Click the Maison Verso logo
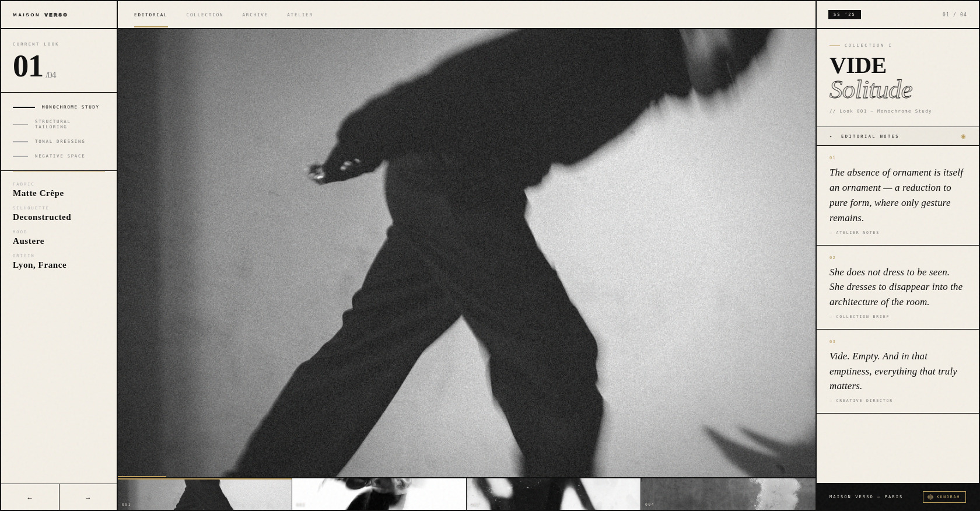980x511 pixels. [x=40, y=15]
